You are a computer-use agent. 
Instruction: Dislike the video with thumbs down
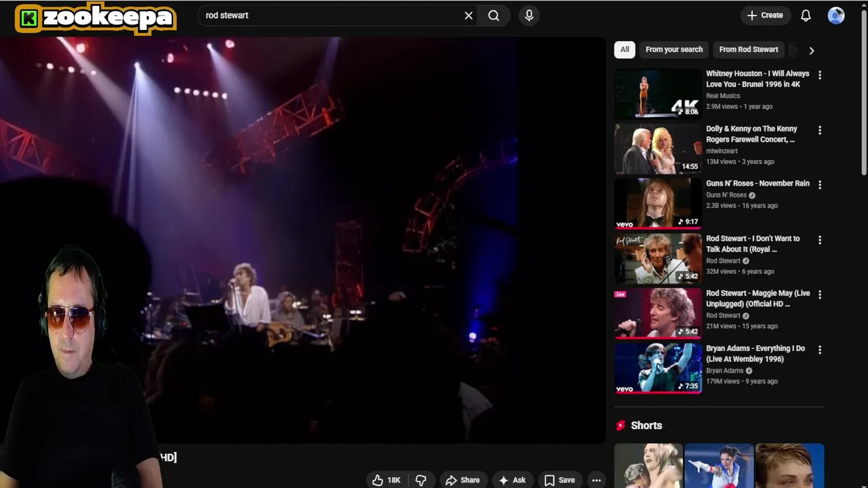pyautogui.click(x=420, y=480)
